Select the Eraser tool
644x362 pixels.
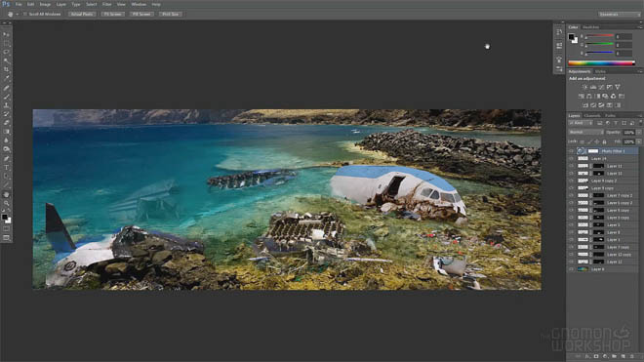pos(6,123)
